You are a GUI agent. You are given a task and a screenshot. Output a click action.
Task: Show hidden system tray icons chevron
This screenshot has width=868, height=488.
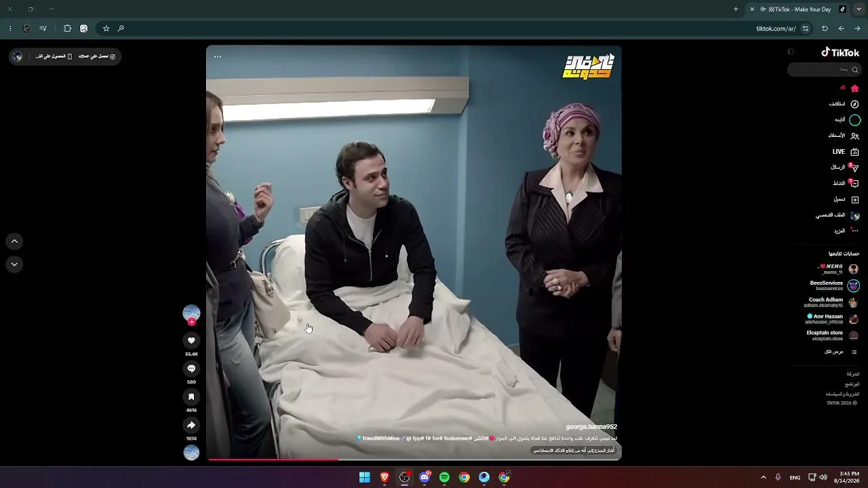[x=763, y=477]
